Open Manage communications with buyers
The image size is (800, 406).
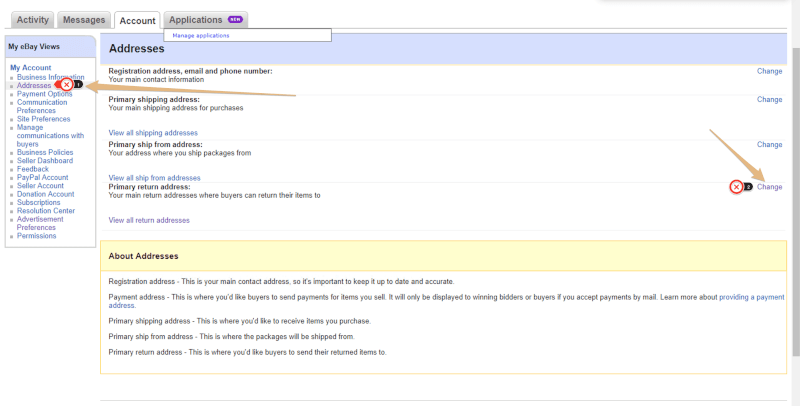click(x=50, y=136)
